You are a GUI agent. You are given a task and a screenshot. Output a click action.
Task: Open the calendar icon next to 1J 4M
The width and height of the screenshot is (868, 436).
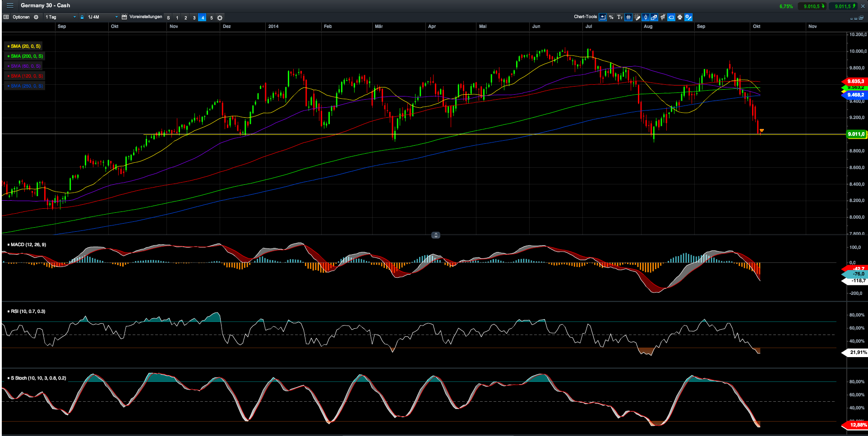pos(124,17)
